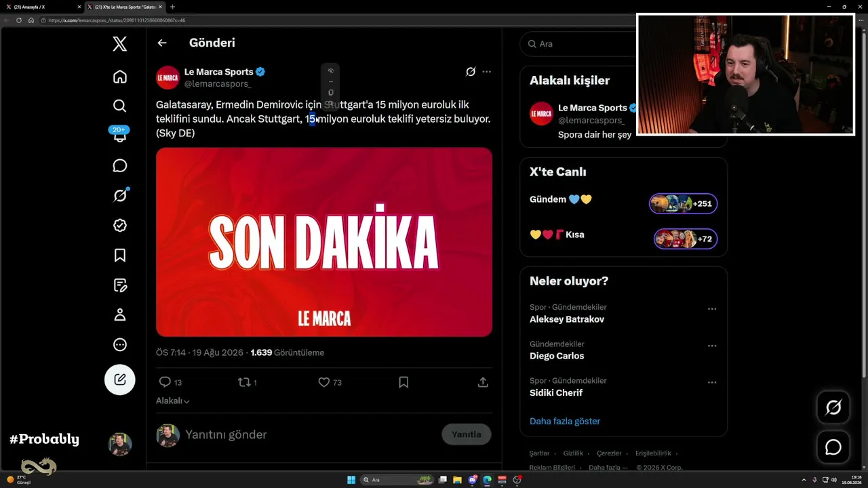Open Chat via the sidebar speech bubble icon
The width and height of the screenshot is (868, 488).
[120, 166]
